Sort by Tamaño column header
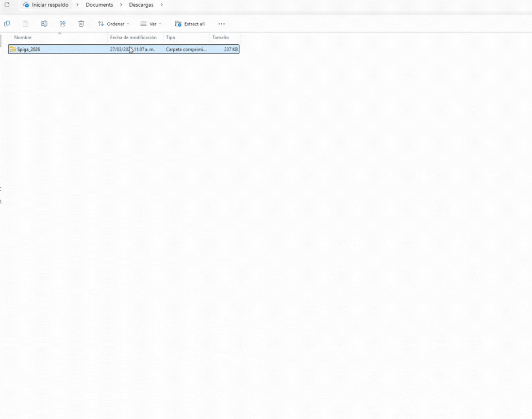This screenshot has height=419, width=532. point(221,38)
